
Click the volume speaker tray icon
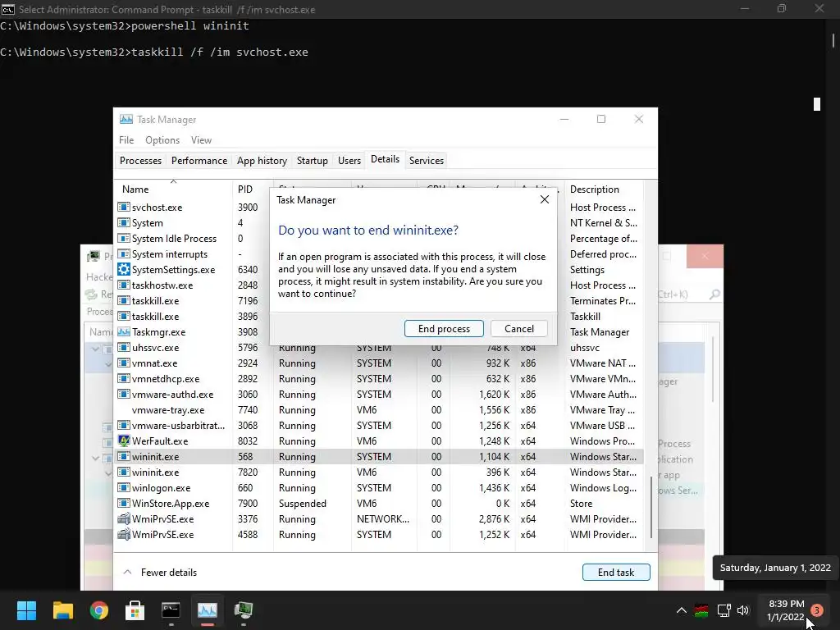[743, 609]
